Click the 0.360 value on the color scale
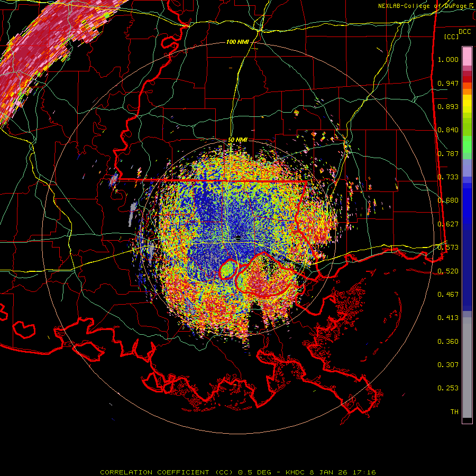The width and height of the screenshot is (476, 476). (448, 341)
